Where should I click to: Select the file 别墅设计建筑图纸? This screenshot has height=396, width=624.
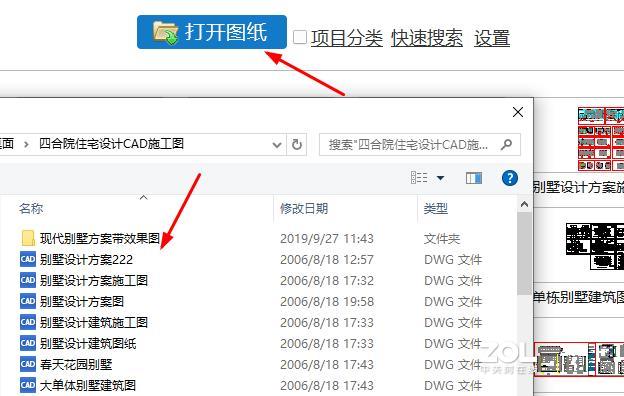pyautogui.click(x=88, y=343)
